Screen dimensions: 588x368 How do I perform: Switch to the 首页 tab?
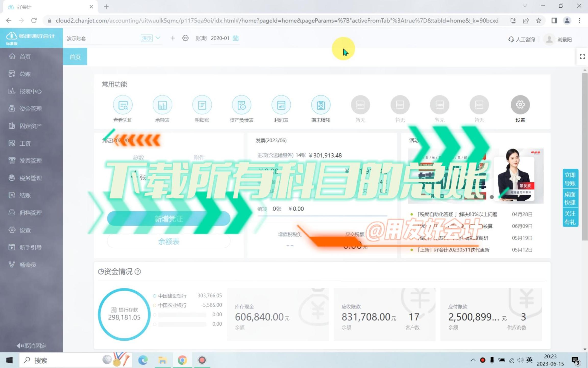75,56
